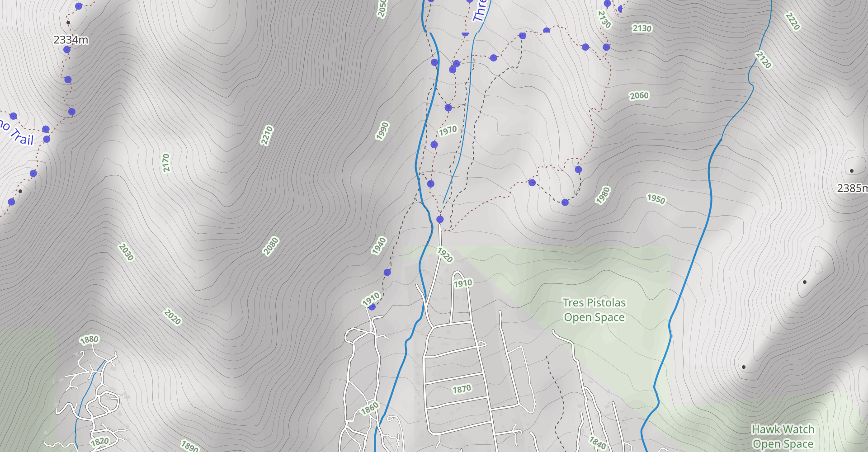Click the 1980 contour label
Image resolution: width=868 pixels, height=452 pixels.
tap(603, 195)
